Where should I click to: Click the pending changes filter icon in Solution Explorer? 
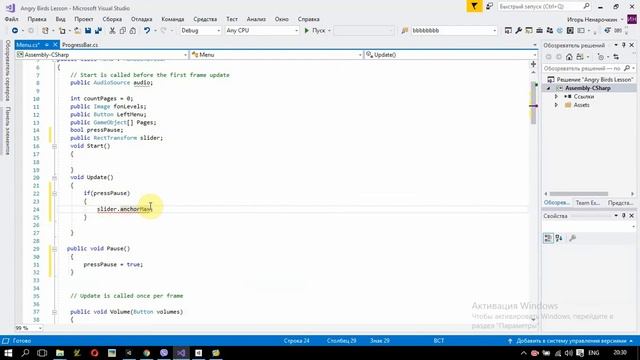pyautogui.click(x=600, y=57)
